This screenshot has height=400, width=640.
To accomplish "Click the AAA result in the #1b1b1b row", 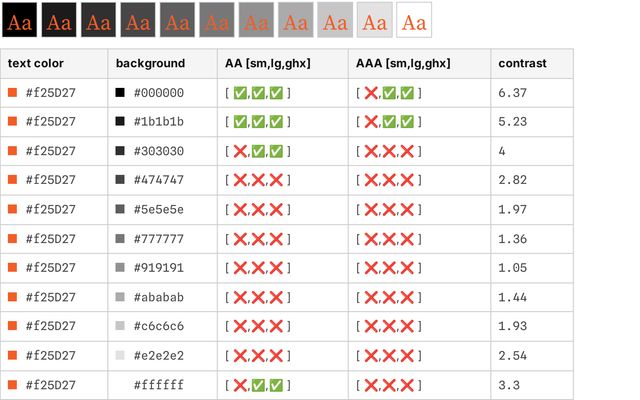I will point(389,122).
